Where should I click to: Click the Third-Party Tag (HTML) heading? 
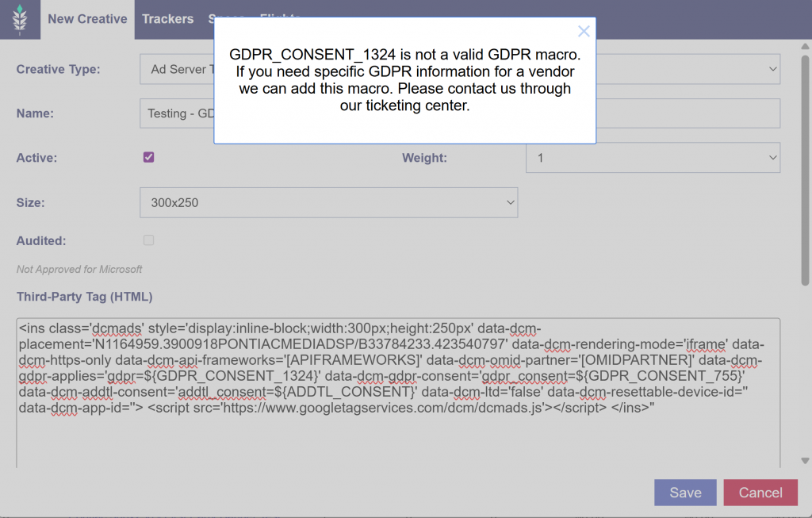(x=84, y=297)
